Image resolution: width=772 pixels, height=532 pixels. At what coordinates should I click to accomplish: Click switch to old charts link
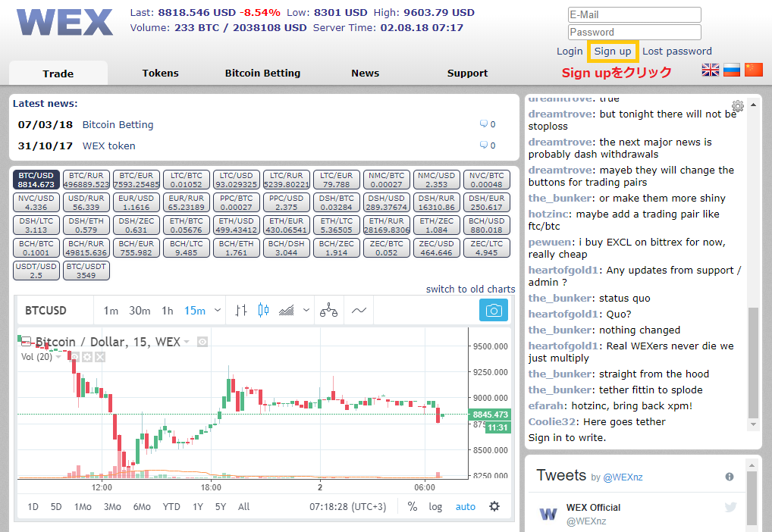(x=471, y=289)
